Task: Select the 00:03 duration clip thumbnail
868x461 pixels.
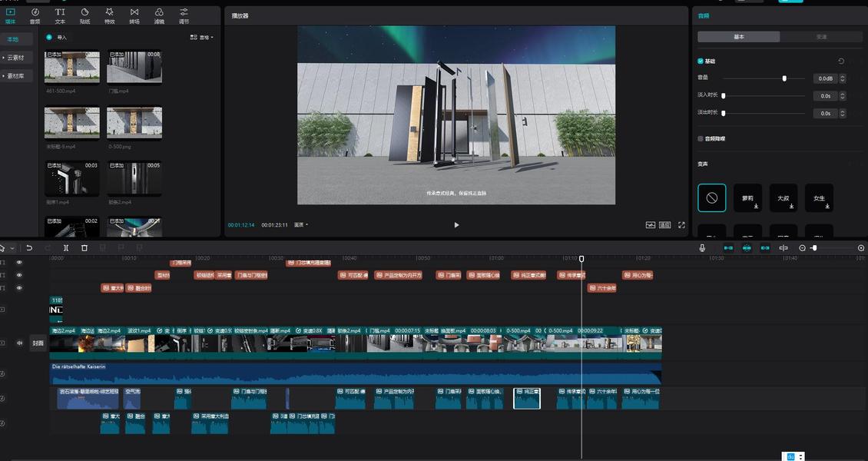Action: 72,177
